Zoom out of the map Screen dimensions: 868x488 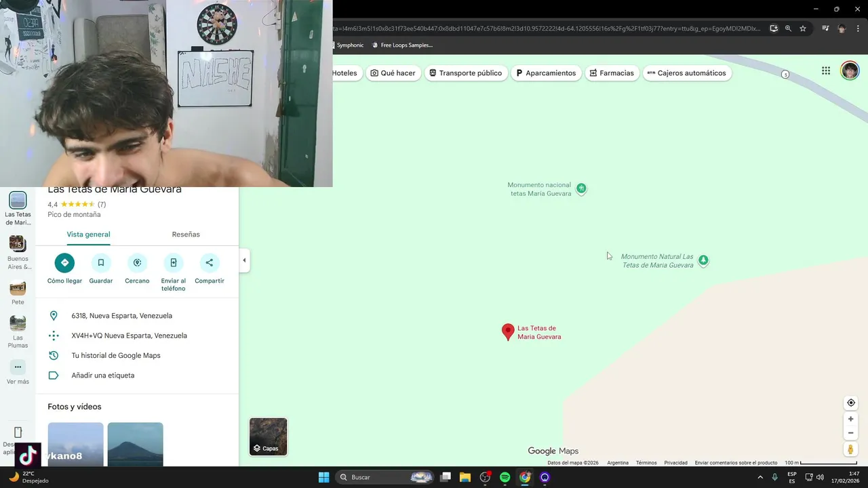[x=850, y=433]
